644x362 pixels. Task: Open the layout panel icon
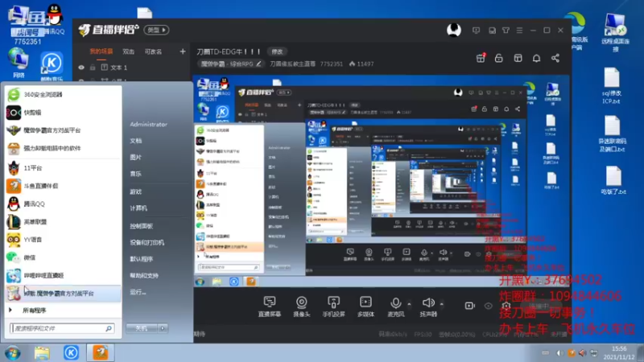(518, 58)
